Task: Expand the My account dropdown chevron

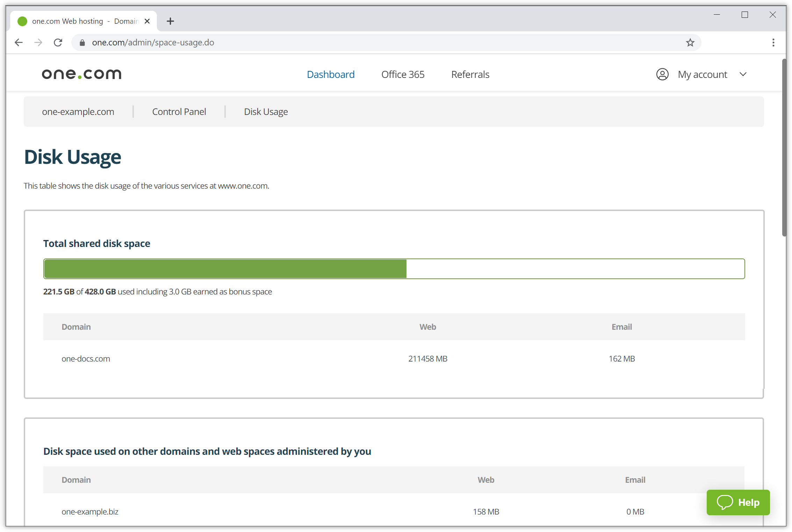Action: (743, 74)
